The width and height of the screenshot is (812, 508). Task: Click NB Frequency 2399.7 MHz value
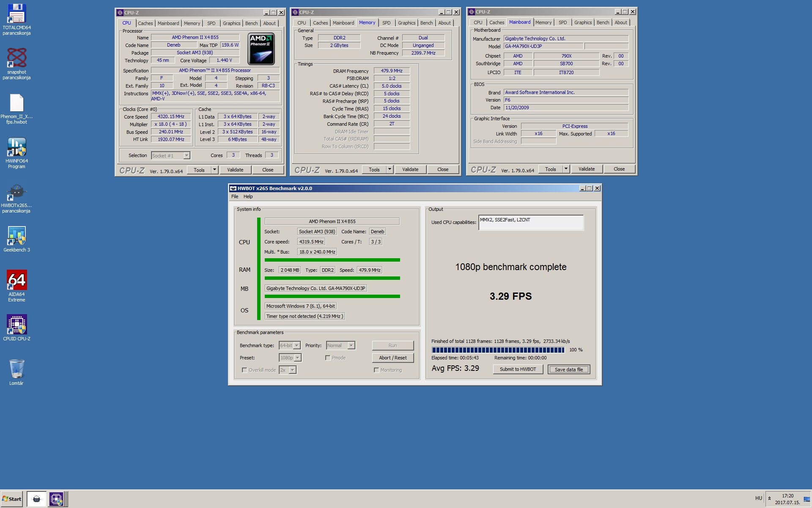pos(423,53)
